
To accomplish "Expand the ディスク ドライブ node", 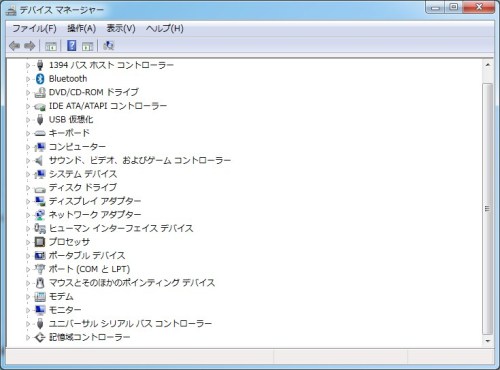I will (x=28, y=188).
